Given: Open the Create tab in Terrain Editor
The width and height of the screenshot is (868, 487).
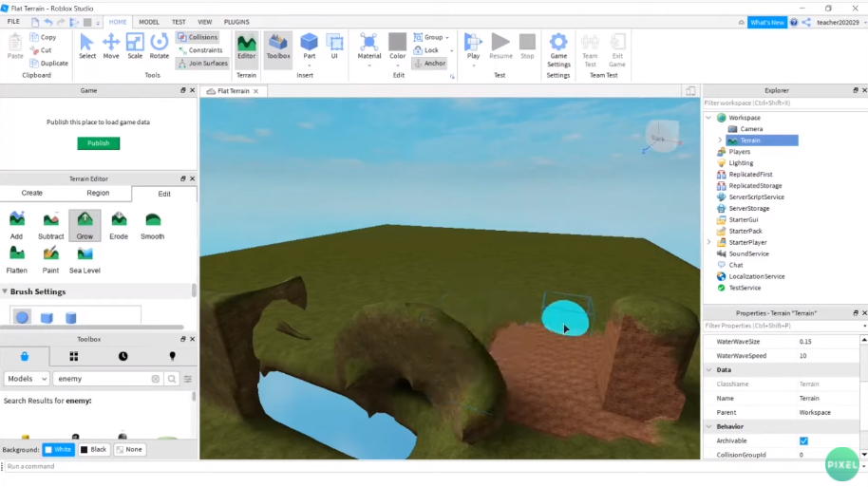Looking at the screenshot, I should click(32, 193).
